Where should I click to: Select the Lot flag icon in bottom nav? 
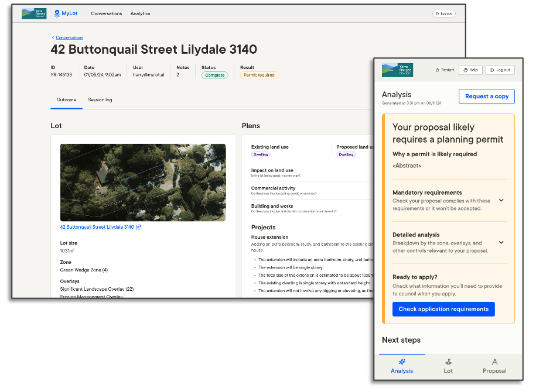[448, 362]
